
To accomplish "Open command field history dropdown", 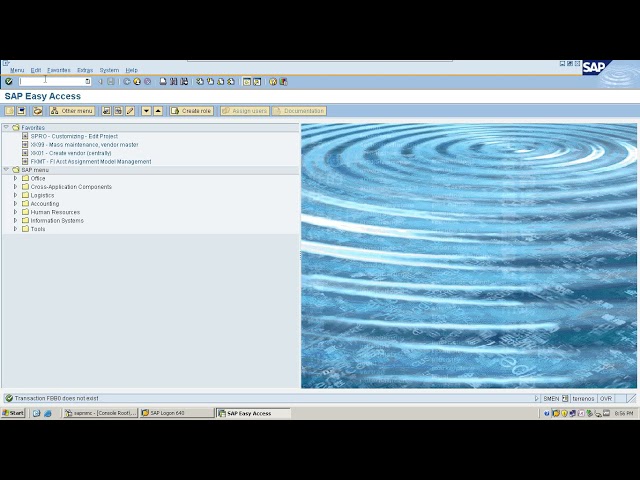I will coord(87,82).
